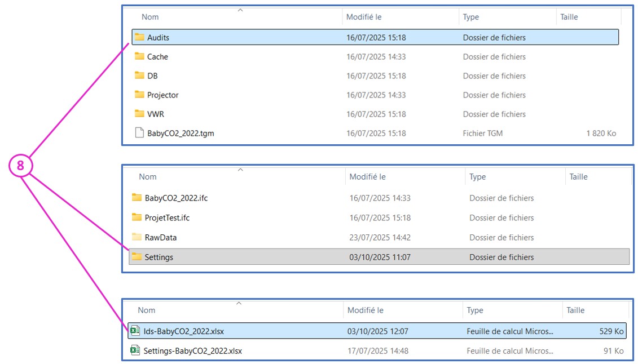
Task: Open the Audits folder icon
Action: (x=139, y=38)
